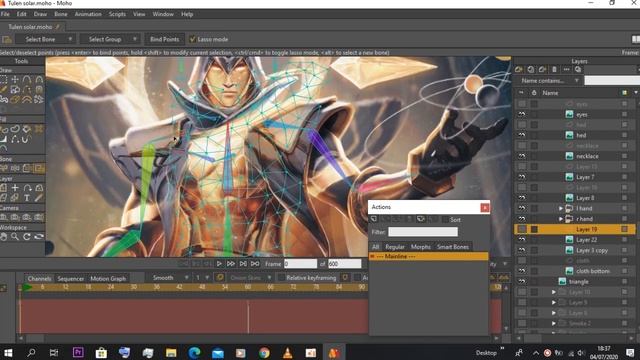Select the Transform Points cross-arrow tool
640x360 pixels.
(x=15, y=79)
